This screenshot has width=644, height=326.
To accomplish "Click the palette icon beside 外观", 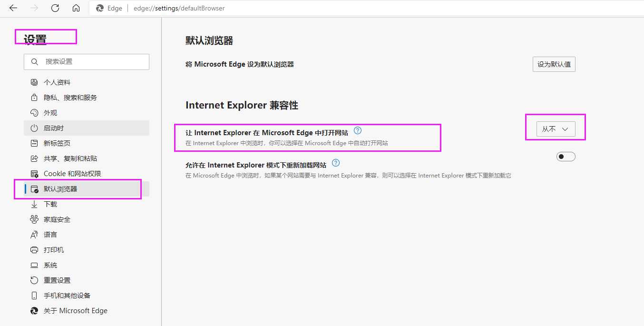I will pyautogui.click(x=34, y=113).
